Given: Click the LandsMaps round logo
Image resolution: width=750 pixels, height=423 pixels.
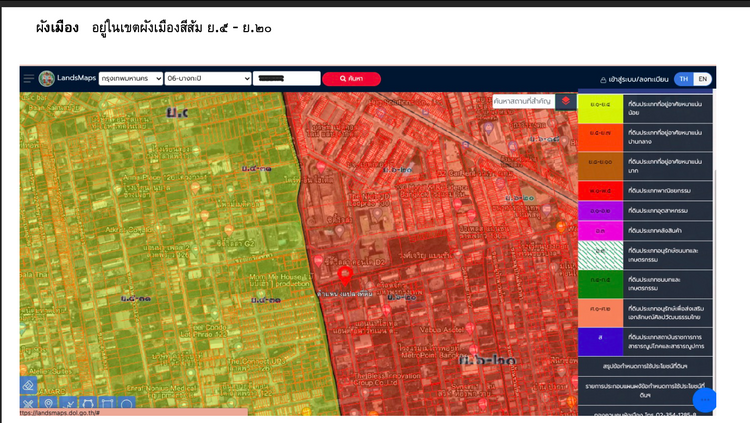Looking at the screenshot, I should coord(47,78).
